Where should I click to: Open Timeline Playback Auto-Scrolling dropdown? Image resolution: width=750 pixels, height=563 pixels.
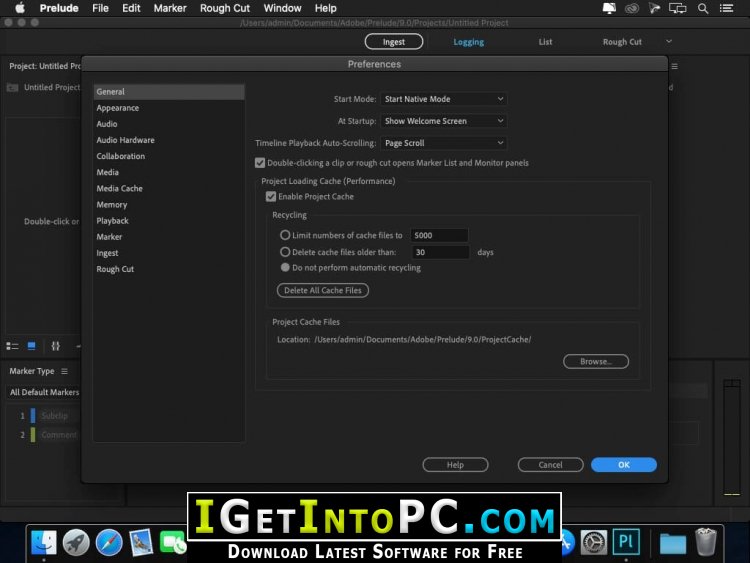pos(443,143)
